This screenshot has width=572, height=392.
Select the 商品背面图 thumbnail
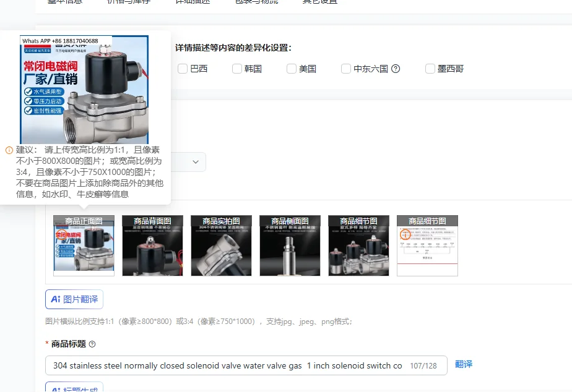[x=152, y=245]
